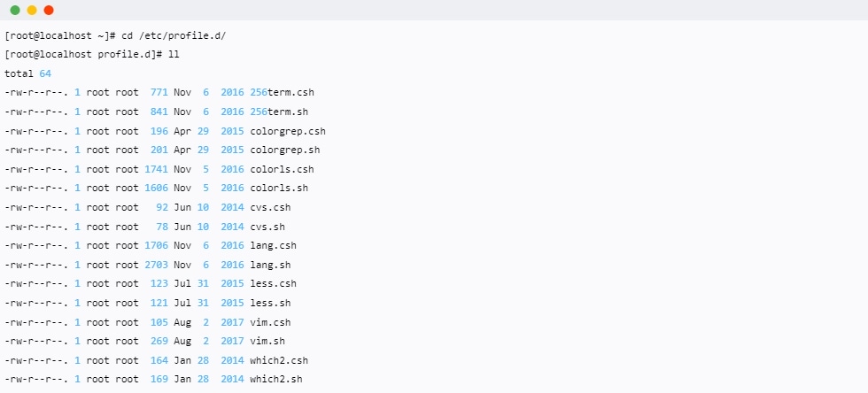The image size is (868, 393).
Task: Click the cvs.csh filename
Action: coord(270,208)
